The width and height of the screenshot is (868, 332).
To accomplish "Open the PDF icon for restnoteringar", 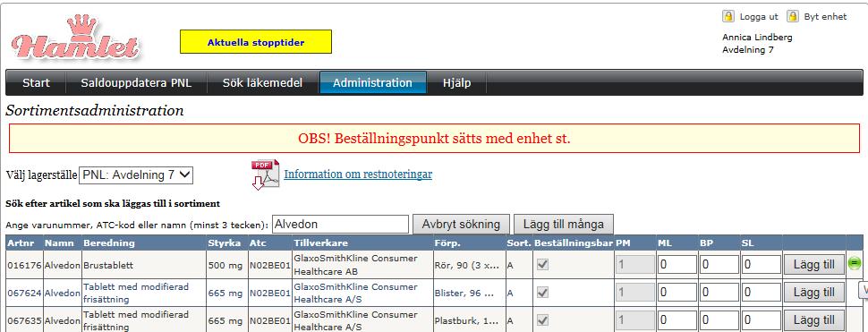I will pos(266,175).
